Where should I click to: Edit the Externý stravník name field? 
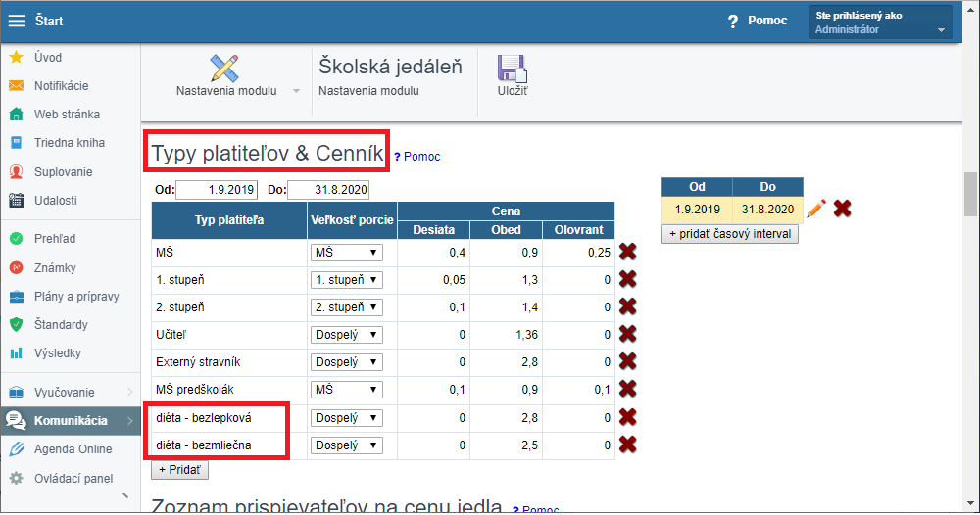[229, 362]
